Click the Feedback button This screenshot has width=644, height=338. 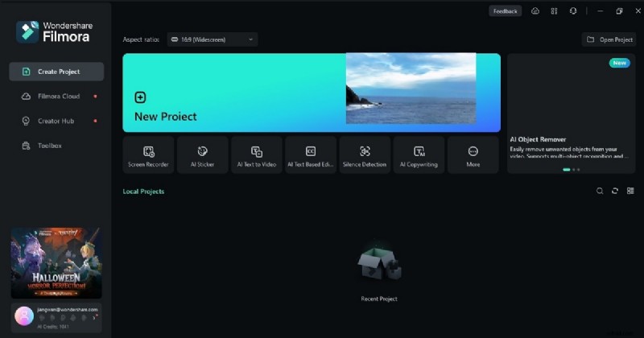pos(505,11)
